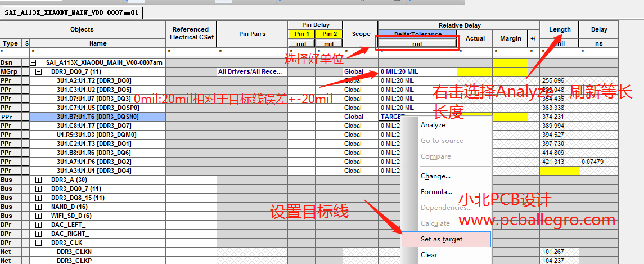644x264 pixels.
Task: Select the DDR3_CLKN net row
Action: tap(74, 252)
